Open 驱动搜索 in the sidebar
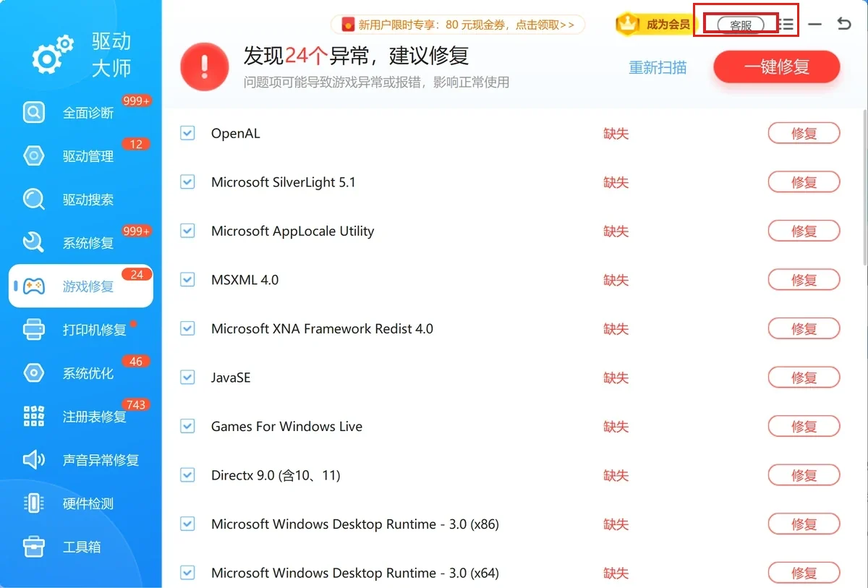868x588 pixels. tap(80, 200)
